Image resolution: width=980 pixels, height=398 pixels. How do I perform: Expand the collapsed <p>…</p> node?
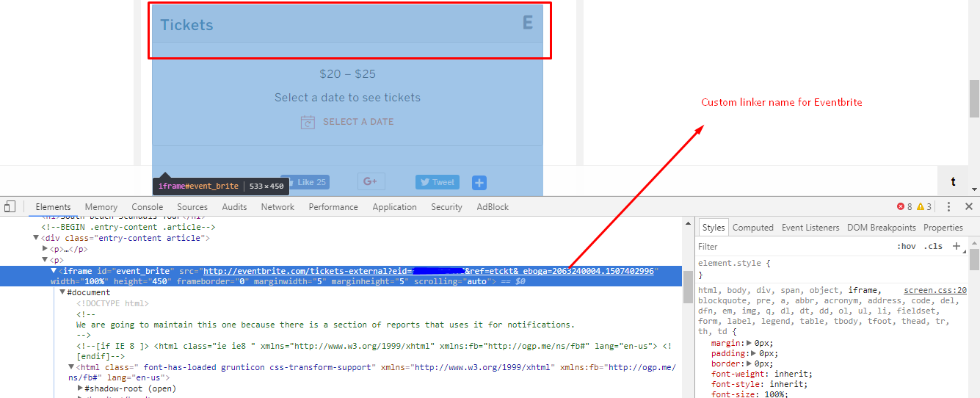tap(46, 249)
